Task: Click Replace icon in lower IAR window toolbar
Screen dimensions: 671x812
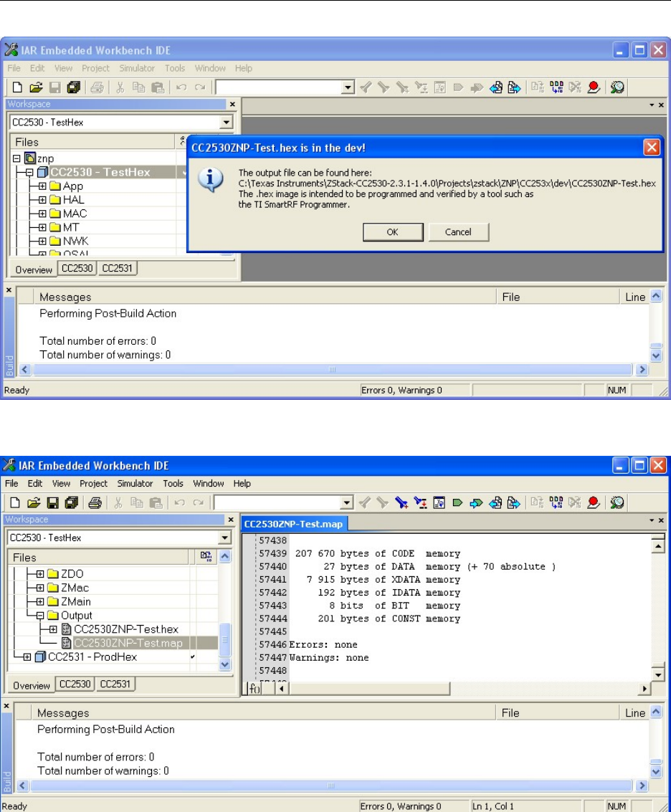Action: point(420,502)
